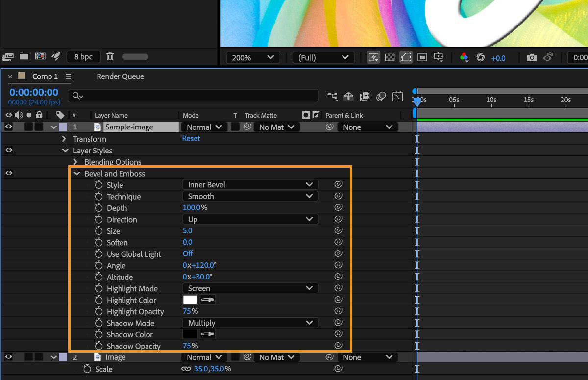Open the composition flowchart mini icon
588x380 pixels.
tap(333, 96)
